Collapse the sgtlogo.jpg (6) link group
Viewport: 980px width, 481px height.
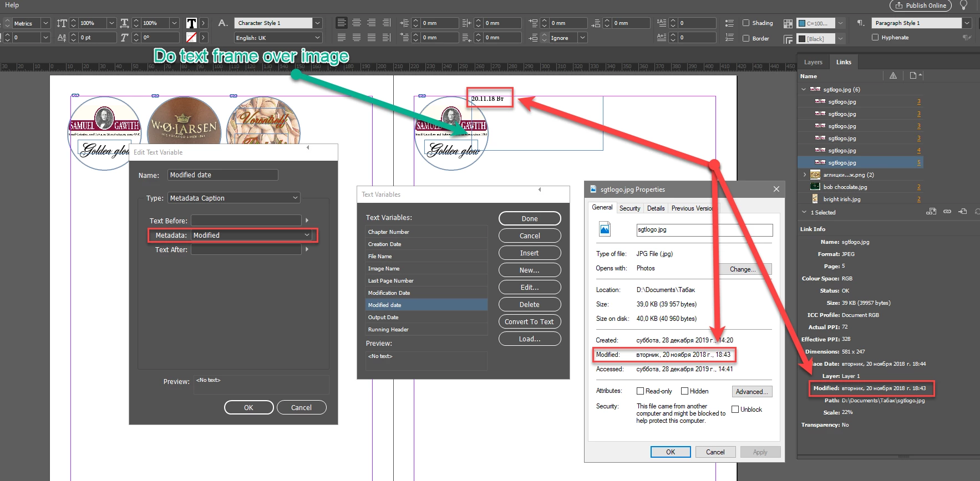pyautogui.click(x=804, y=89)
